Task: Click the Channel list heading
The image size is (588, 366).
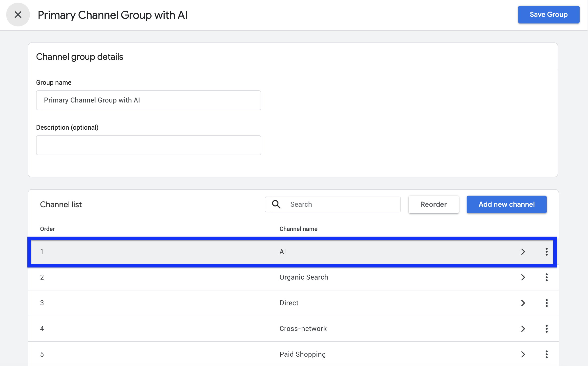Action: pos(61,204)
